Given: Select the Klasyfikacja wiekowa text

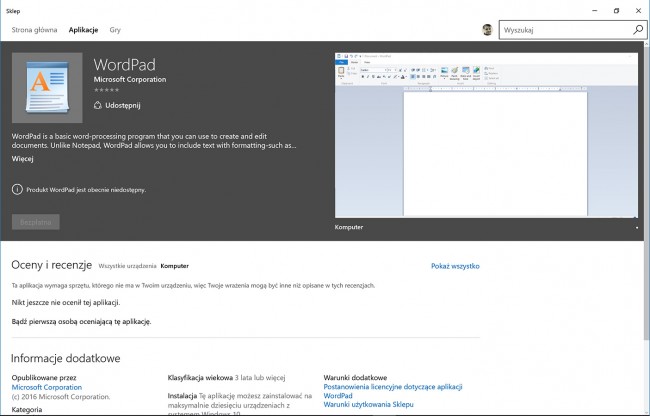Looking at the screenshot, I should tap(200, 377).
